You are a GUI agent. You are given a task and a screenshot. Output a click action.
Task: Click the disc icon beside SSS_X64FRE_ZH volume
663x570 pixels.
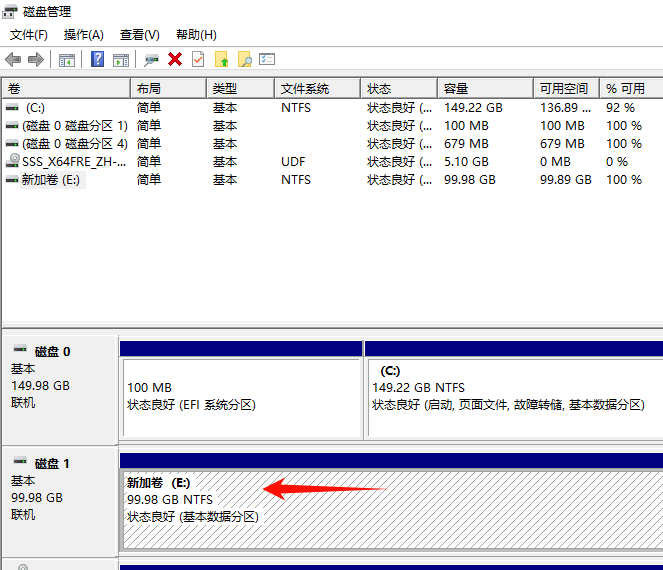(13, 161)
